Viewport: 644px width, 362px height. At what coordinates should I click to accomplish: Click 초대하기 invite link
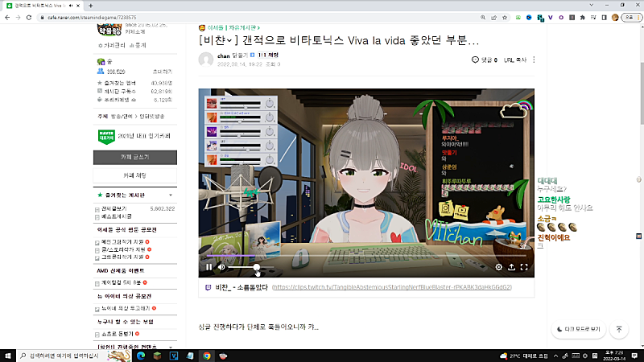(x=163, y=72)
